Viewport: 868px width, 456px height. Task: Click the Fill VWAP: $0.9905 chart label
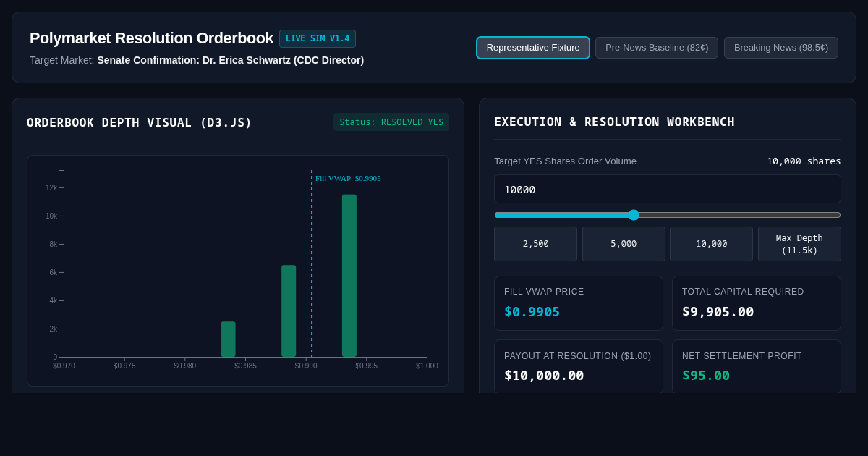click(348, 178)
